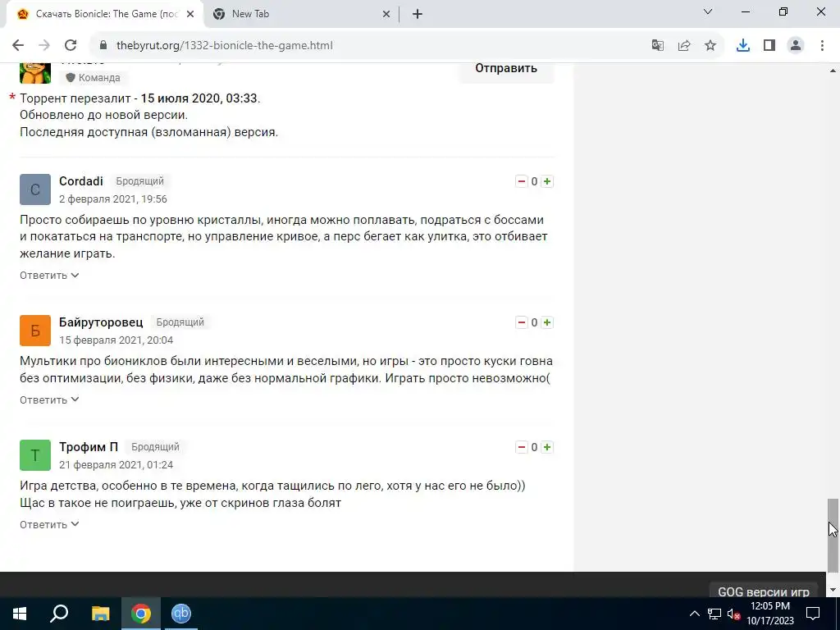Click the page vertical scrollbar thumb
The width and height of the screenshot is (840, 630).
(x=833, y=535)
